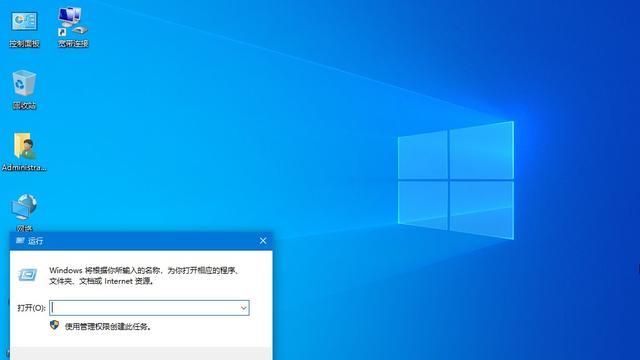Close the Run dialog
The width and height of the screenshot is (640, 360).
coord(263,241)
